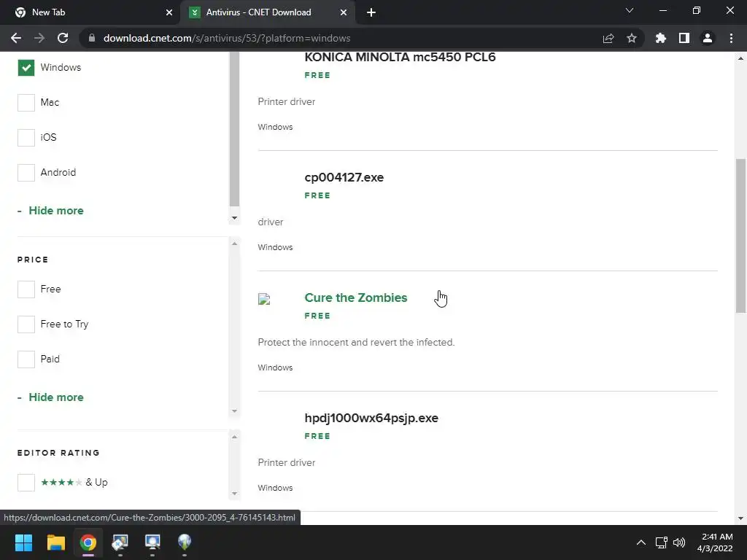
Task: Click the forward navigation arrow
Action: pos(39,38)
